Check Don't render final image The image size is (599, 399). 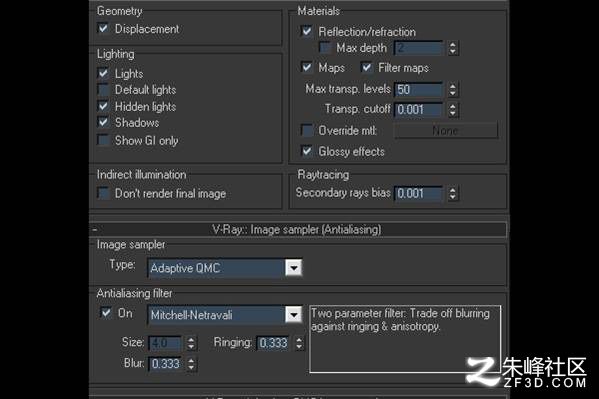point(103,193)
